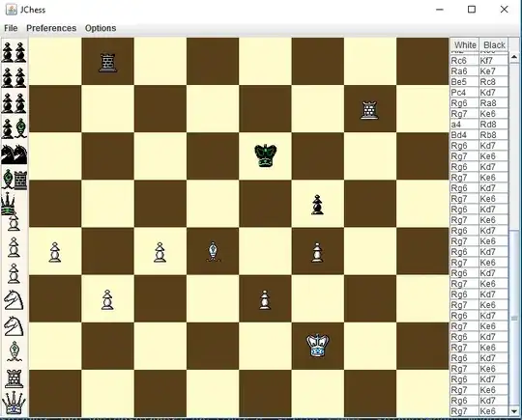Viewport: 522px width, 420px height.
Task: Select Kd7 in the Pc4 row
Action: (x=494, y=93)
